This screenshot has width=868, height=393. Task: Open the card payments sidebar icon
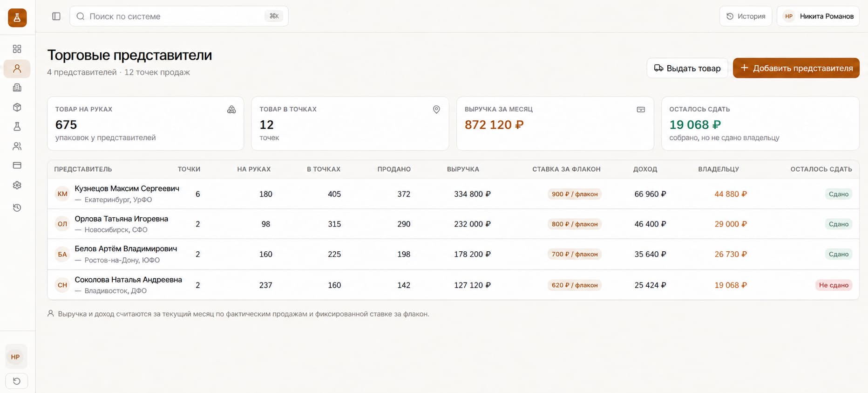(x=17, y=165)
